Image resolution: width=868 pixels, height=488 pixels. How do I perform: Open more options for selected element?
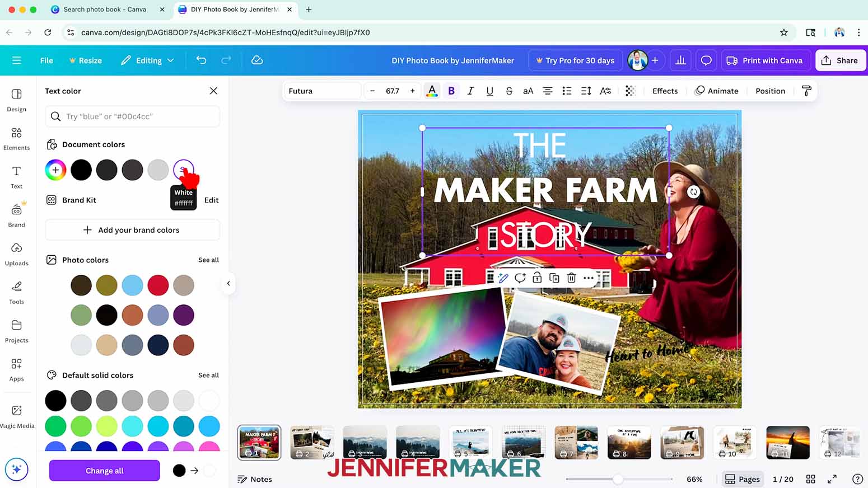pos(589,278)
